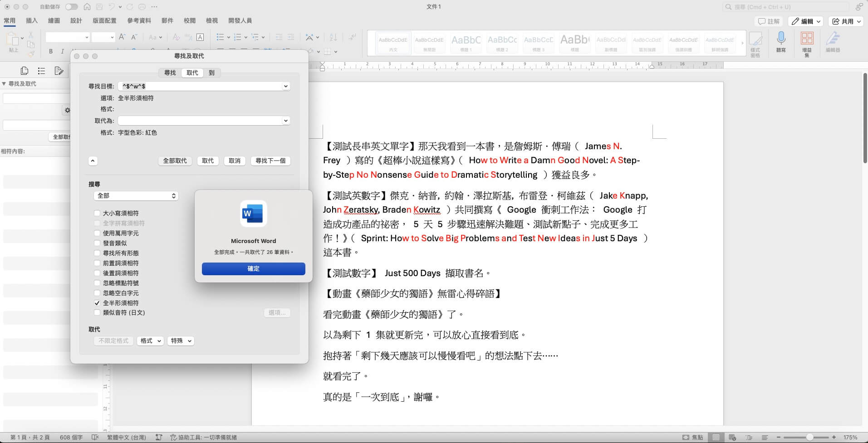The height and width of the screenshot is (443, 868).
Task: Click the Home icon in title bar
Action: 87,7
